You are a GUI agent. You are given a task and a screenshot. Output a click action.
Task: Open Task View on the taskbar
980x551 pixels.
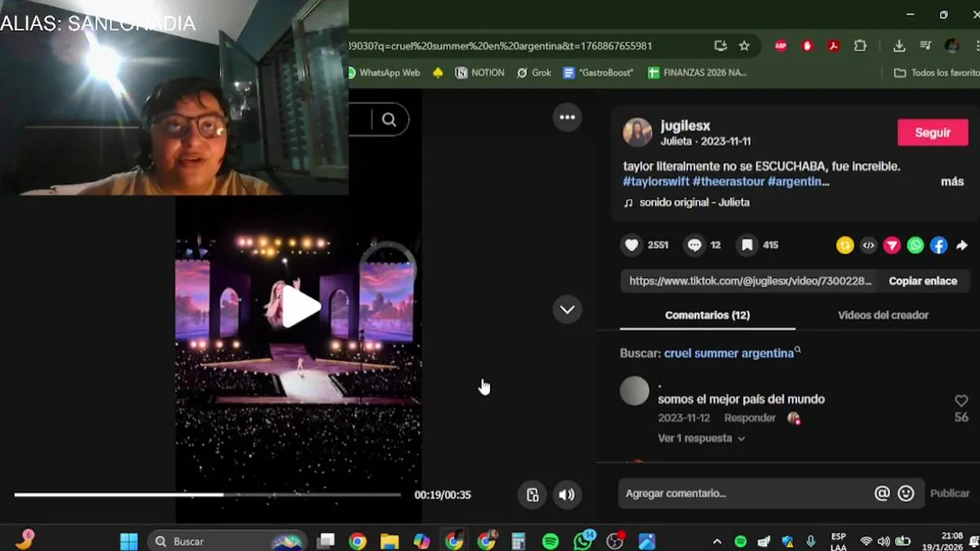pos(326,541)
